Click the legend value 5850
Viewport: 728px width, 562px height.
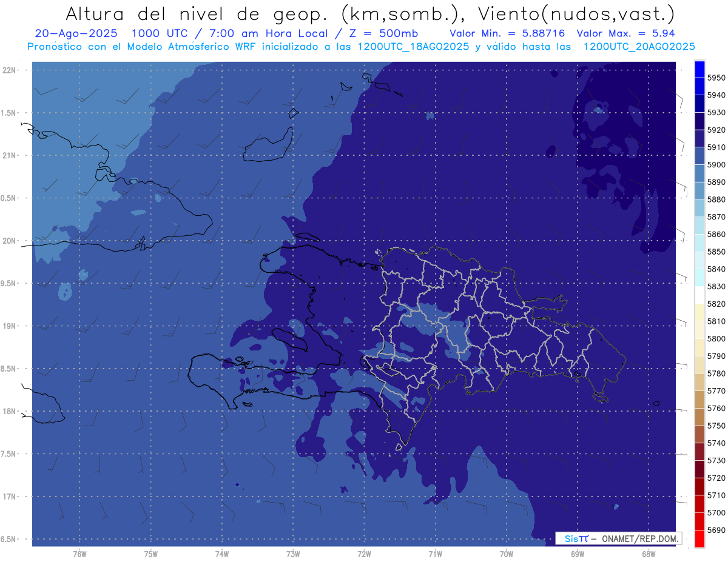(x=716, y=252)
